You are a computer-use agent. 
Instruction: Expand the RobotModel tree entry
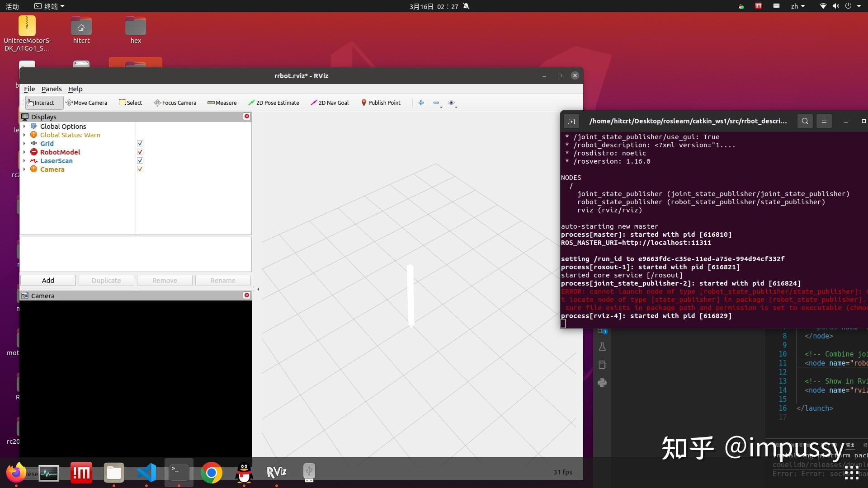(x=24, y=152)
